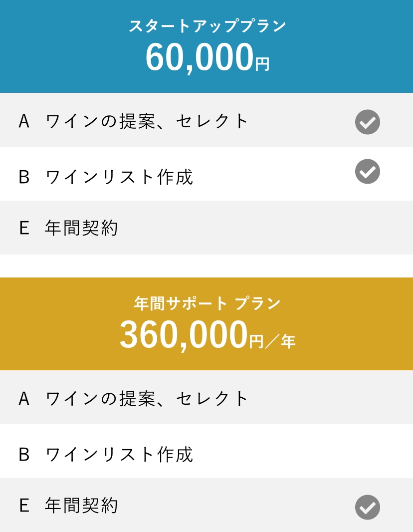Image resolution: width=413 pixels, height=532 pixels.
Task: Select the スタートアッププラン heading
Action: [207, 26]
